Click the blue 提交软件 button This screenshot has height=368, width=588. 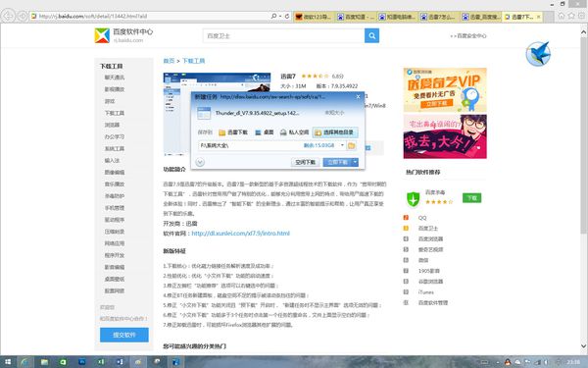click(124, 335)
